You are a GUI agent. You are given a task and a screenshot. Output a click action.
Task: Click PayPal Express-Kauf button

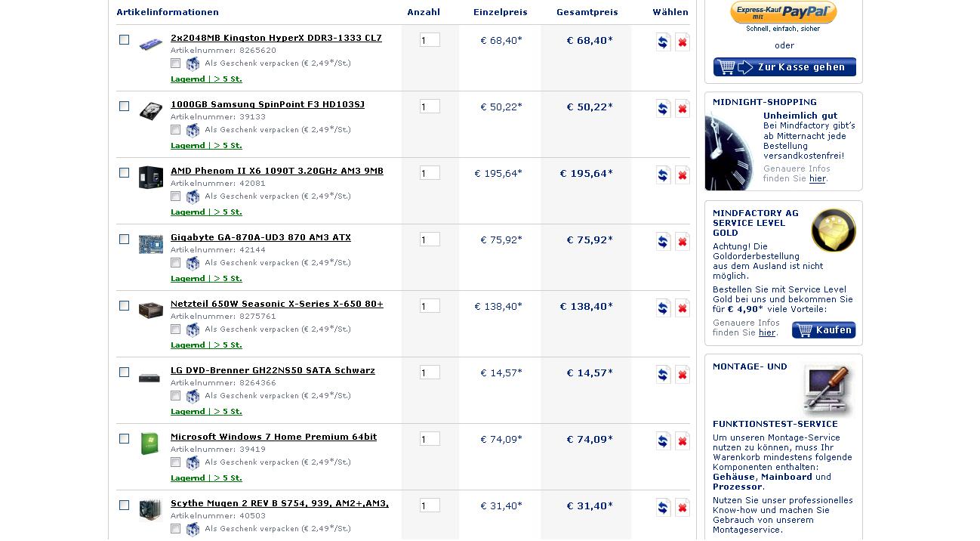783,12
